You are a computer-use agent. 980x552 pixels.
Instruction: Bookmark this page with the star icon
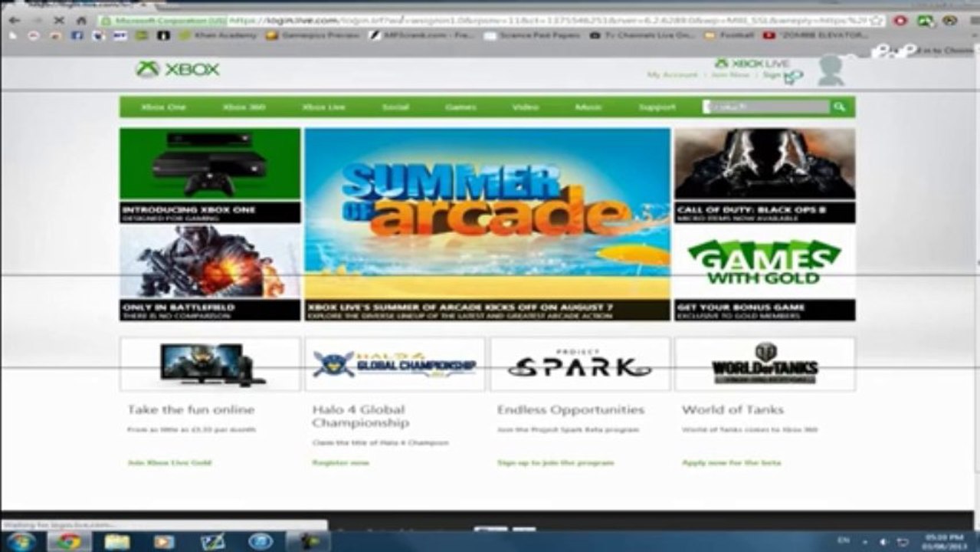(x=877, y=21)
